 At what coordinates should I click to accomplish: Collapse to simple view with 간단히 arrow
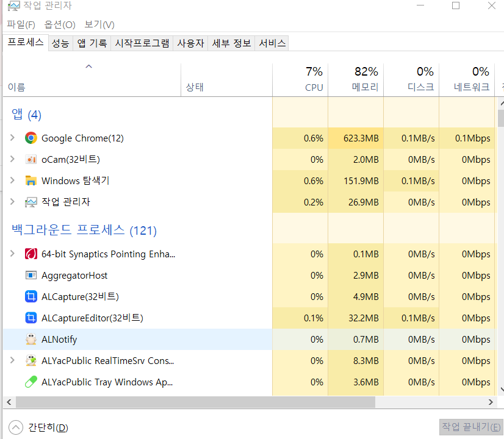pos(16,427)
